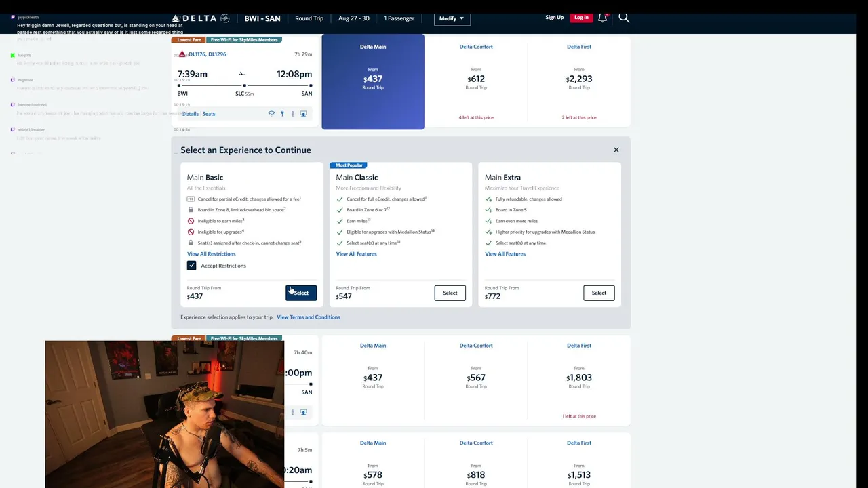Click the checkmark beside Board in Zone 6 or 7

click(340, 210)
